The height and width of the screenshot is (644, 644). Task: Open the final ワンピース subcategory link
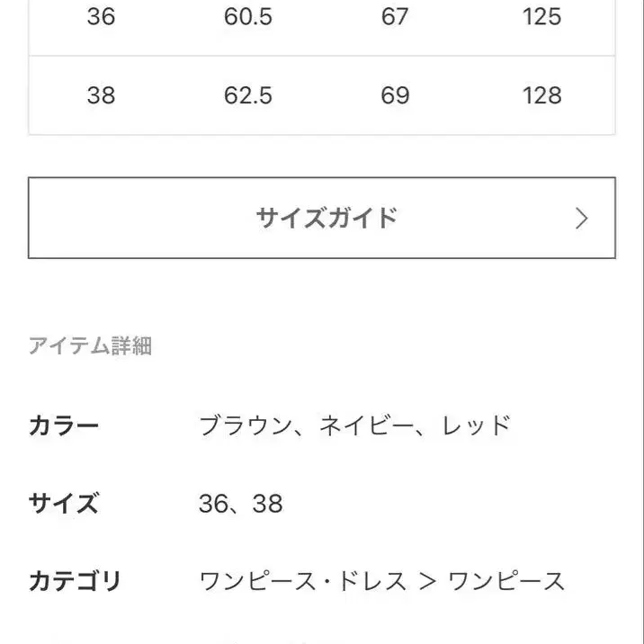tap(506, 581)
